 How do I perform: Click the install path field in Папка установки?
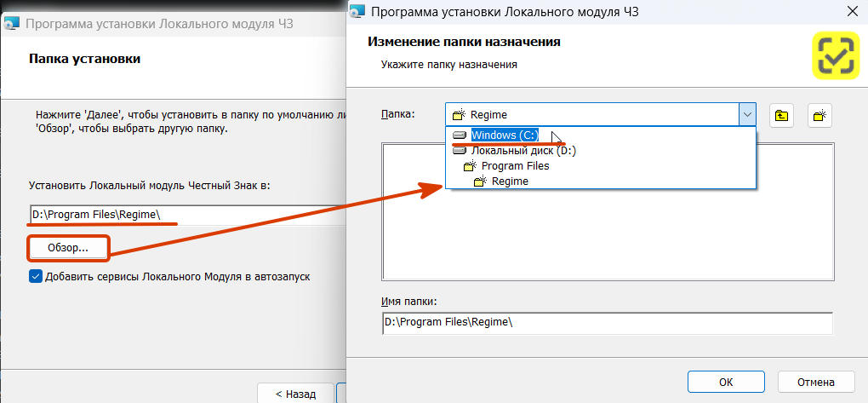tap(187, 215)
